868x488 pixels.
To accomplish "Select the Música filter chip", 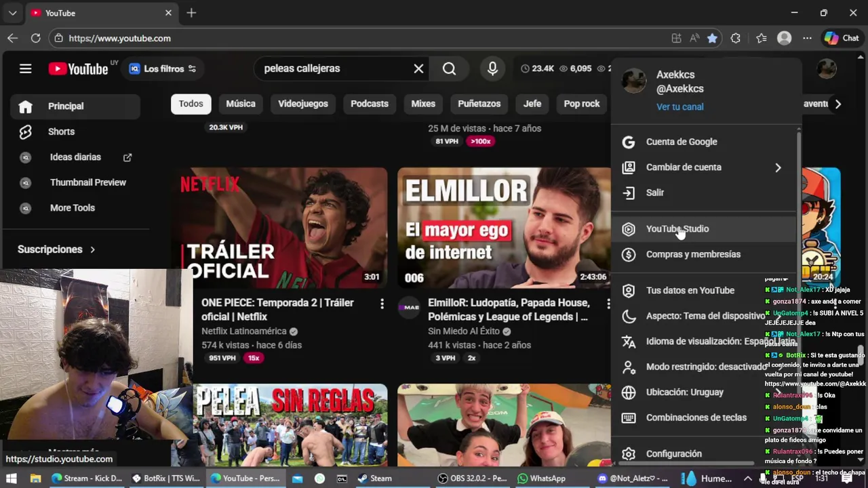I will click(x=241, y=104).
